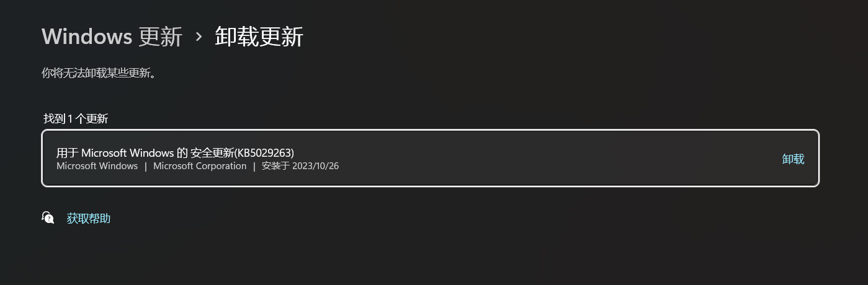Open the "获取帮助" link

click(x=89, y=218)
